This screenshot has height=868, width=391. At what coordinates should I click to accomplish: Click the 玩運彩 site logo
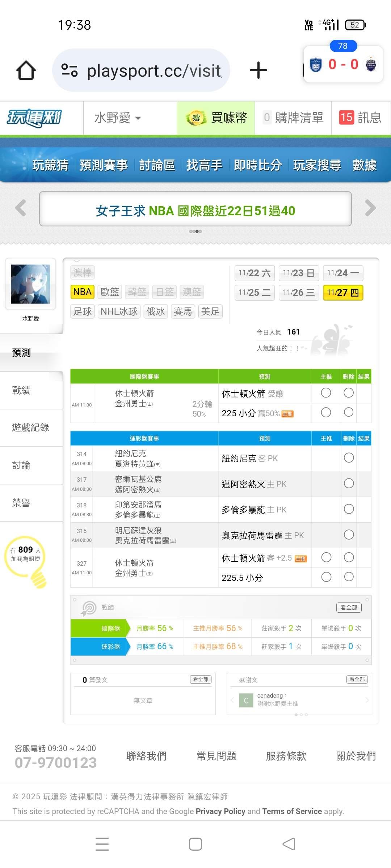click(x=34, y=118)
